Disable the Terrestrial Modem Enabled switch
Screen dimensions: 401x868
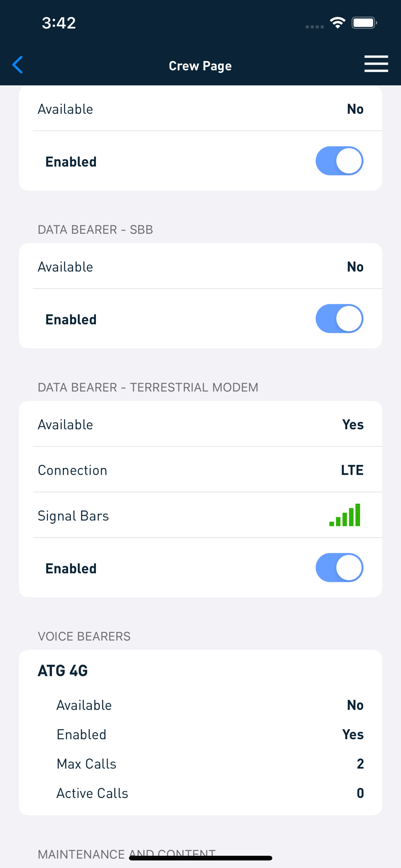339,568
